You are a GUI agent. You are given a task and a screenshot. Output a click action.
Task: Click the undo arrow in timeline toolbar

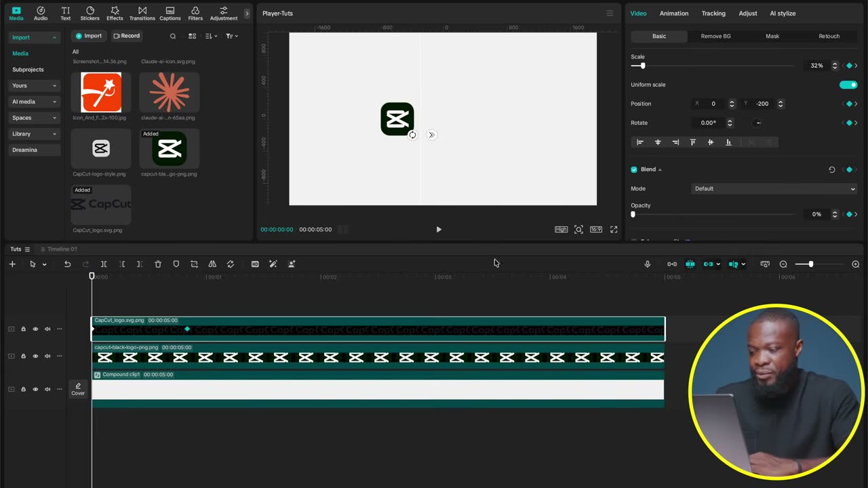(67, 264)
